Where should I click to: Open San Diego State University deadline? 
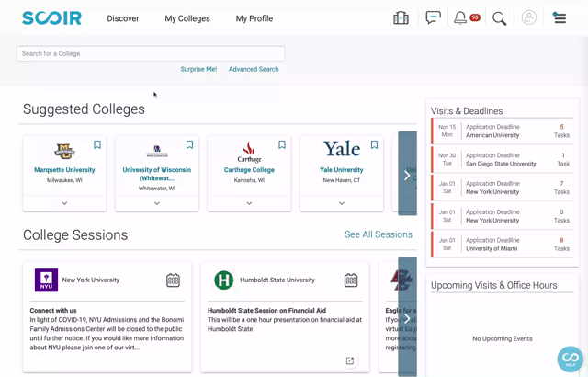(503, 159)
